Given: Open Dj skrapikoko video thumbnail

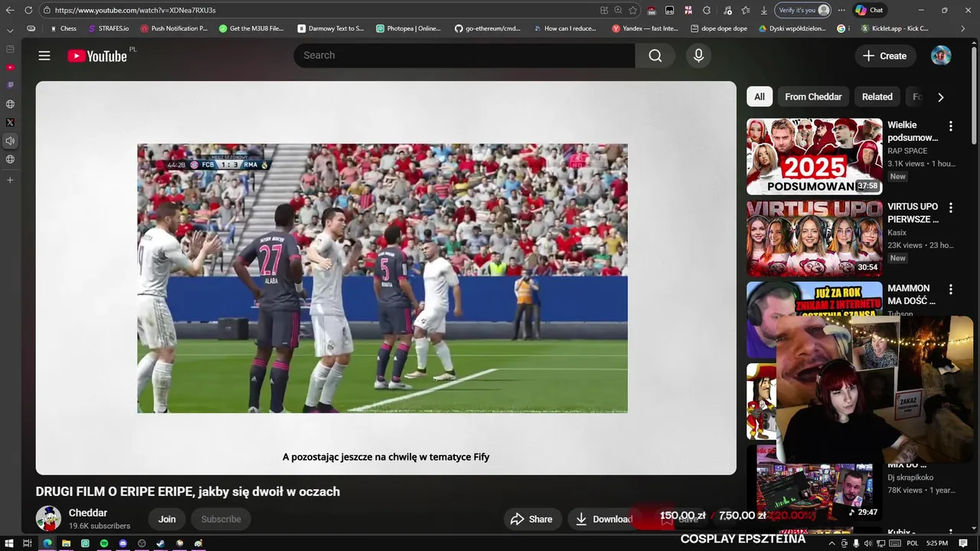Looking at the screenshot, I should (x=814, y=484).
